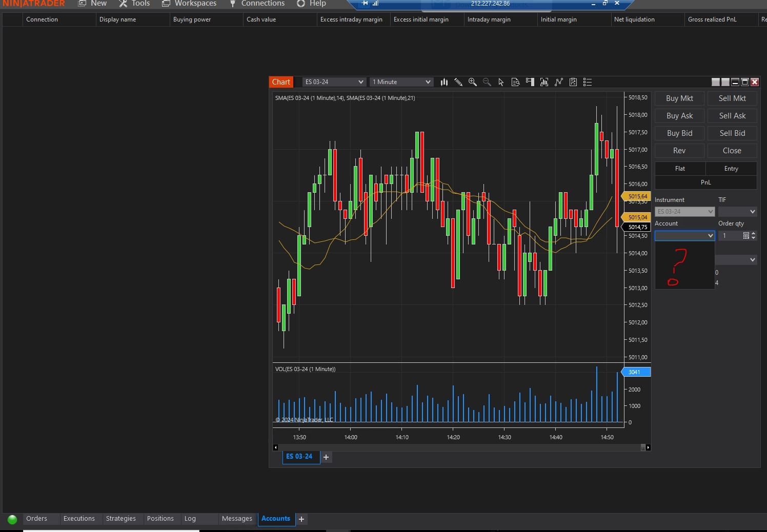Select the ES 03-24 chart tab

tap(301, 457)
